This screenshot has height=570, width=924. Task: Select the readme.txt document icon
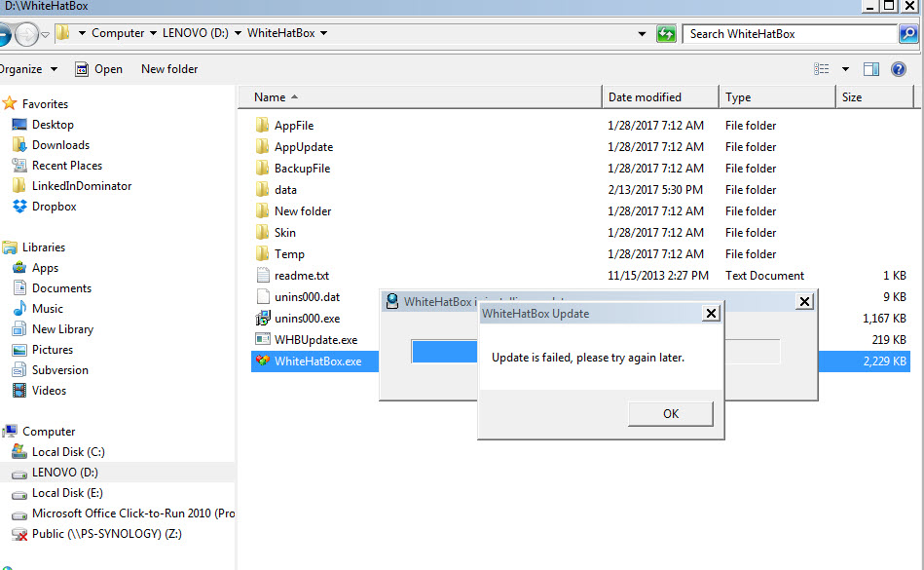coord(262,276)
